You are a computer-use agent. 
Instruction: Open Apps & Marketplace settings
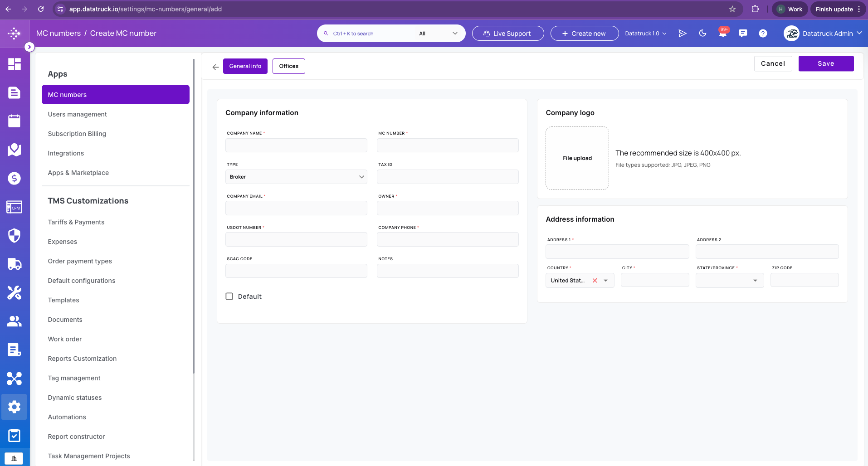[x=78, y=173]
